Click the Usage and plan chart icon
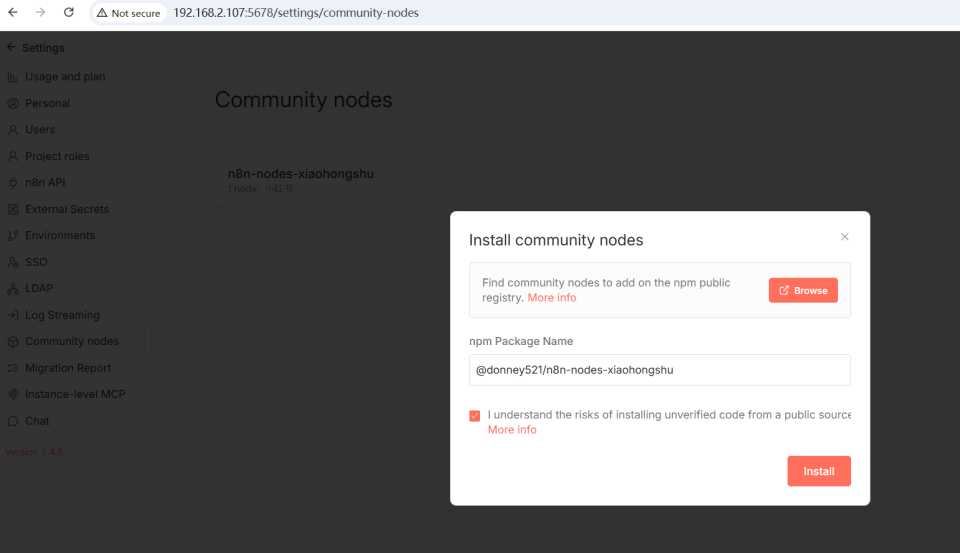 click(13, 77)
